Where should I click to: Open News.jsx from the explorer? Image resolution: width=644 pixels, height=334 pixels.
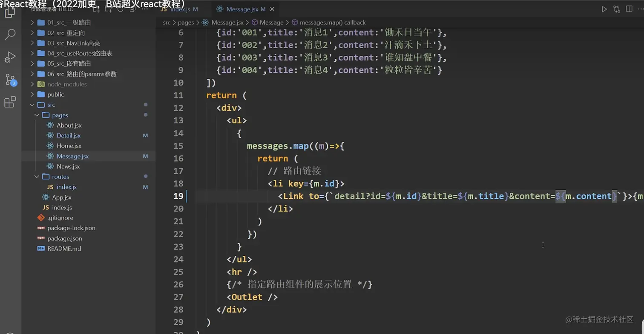coord(68,166)
